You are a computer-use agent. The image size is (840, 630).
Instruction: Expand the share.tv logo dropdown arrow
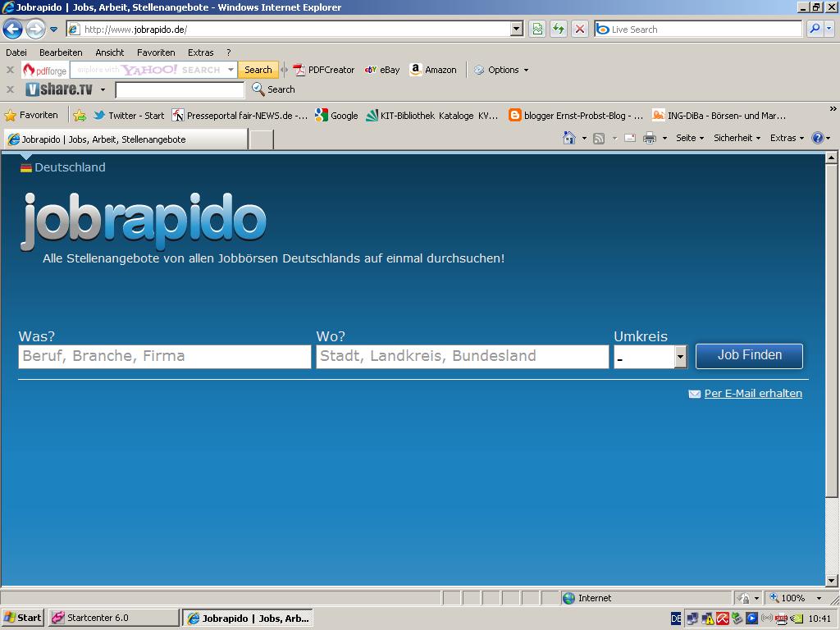(x=103, y=89)
